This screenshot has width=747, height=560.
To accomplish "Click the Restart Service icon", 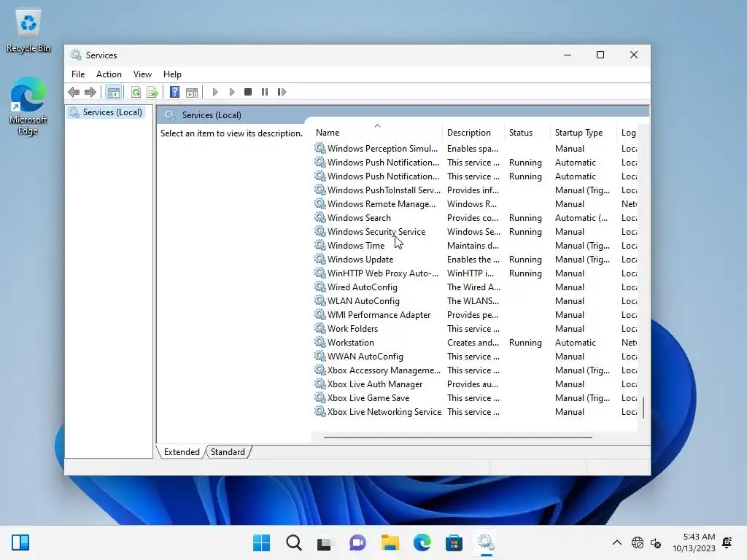I will tap(282, 92).
